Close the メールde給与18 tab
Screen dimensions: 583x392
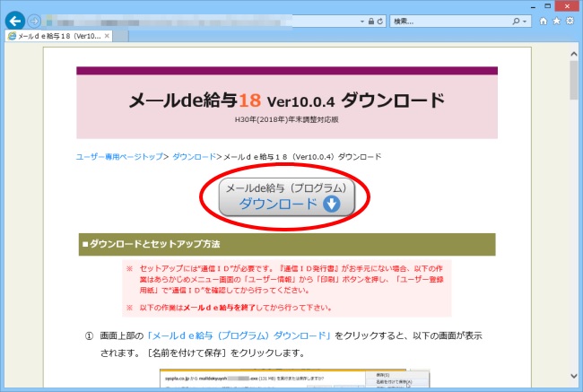click(x=107, y=36)
